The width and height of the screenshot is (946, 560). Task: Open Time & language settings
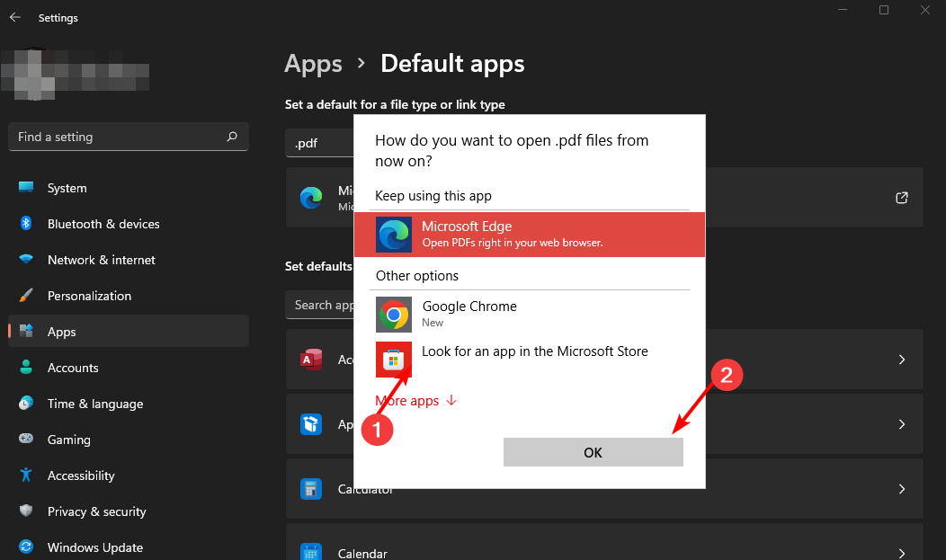tap(129, 404)
